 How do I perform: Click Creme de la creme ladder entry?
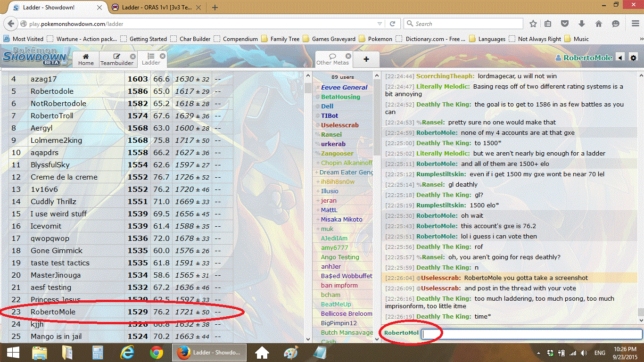click(64, 177)
